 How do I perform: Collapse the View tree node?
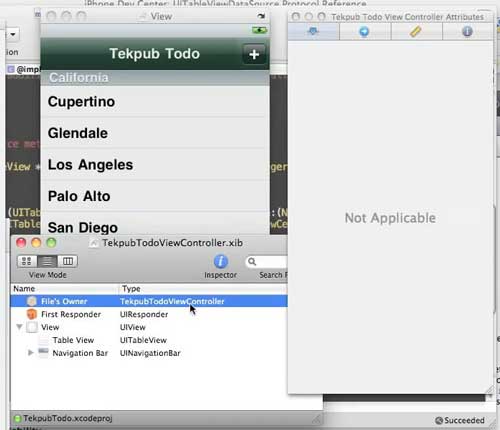pos(19,327)
